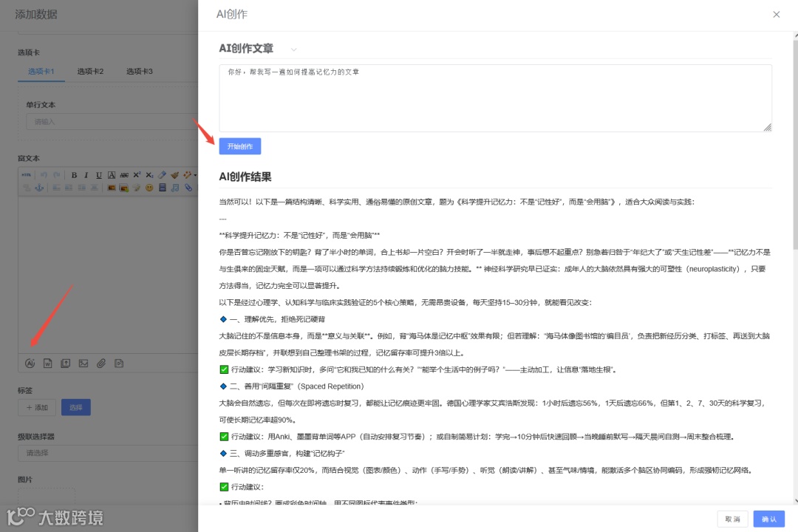Click the AI创作结果 heading

[x=245, y=177]
